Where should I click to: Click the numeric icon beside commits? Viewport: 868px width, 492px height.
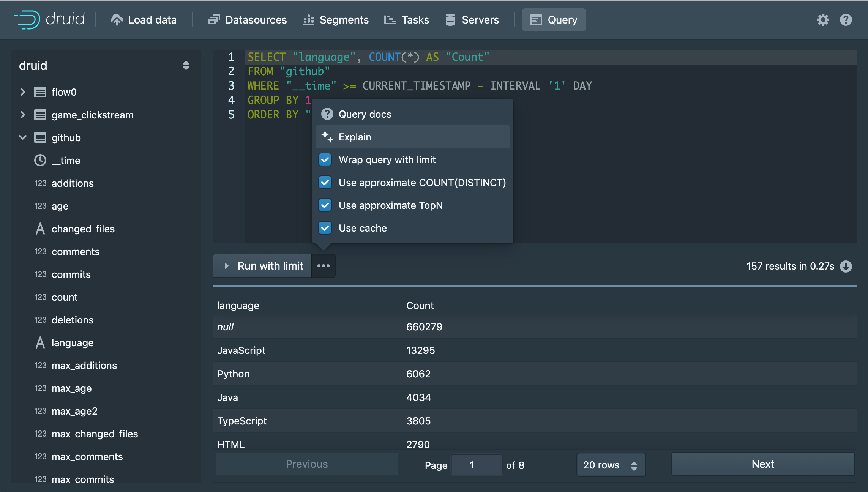coord(41,274)
